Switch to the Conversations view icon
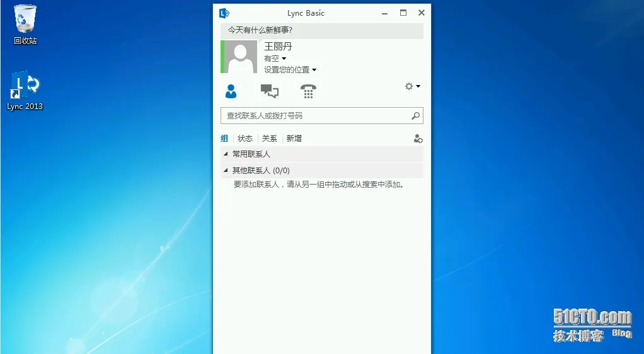Screen dimensions: 644x354 point(270,91)
